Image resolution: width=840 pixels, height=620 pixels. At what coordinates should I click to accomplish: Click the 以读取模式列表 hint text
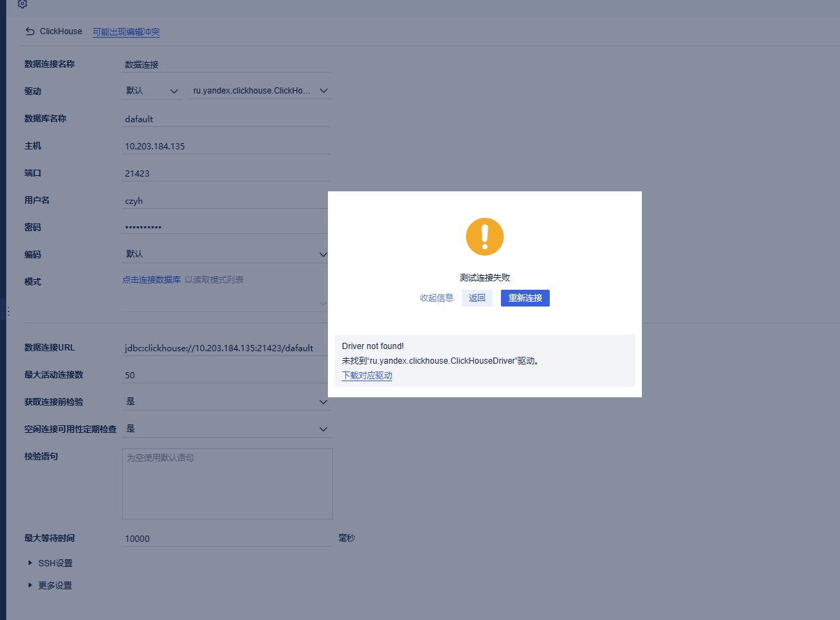tap(214, 280)
